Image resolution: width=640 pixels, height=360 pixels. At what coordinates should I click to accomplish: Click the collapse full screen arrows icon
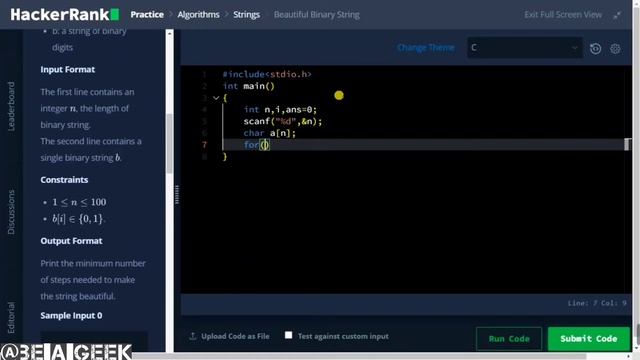617,15
